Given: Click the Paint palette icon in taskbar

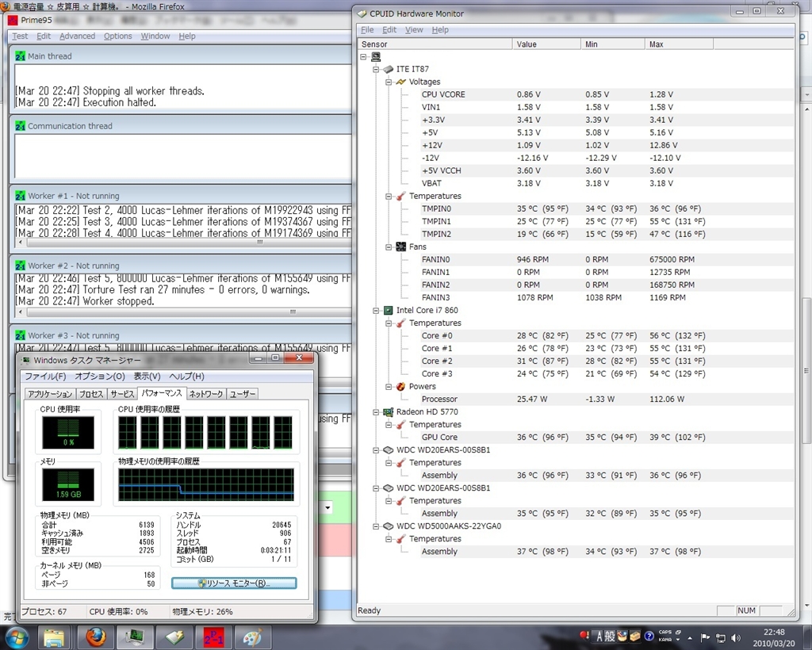Looking at the screenshot, I should tap(251, 637).
